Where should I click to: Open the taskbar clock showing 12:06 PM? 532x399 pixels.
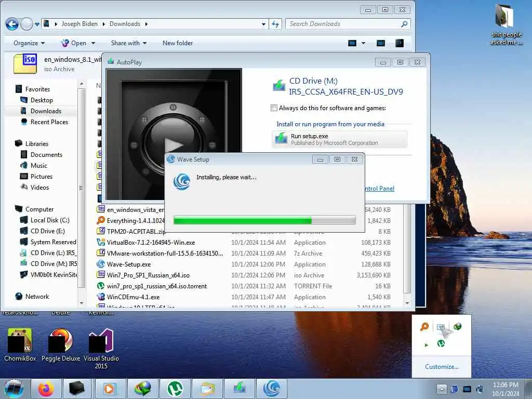pos(505,389)
